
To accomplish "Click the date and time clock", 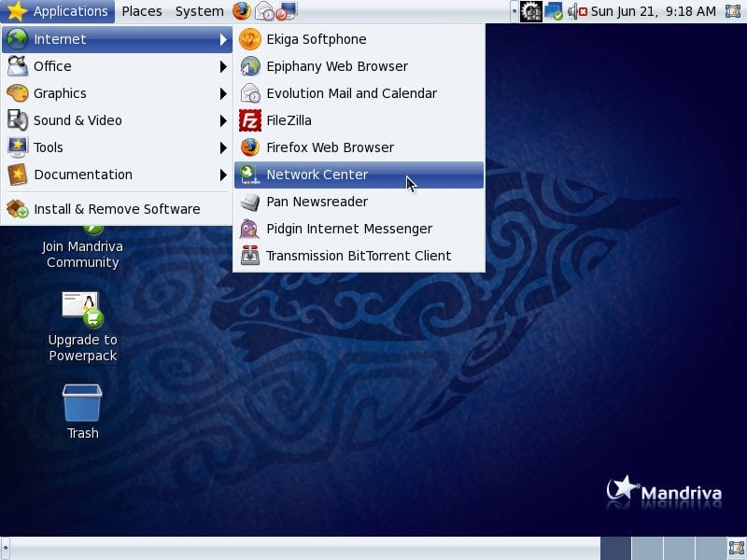I will [653, 11].
